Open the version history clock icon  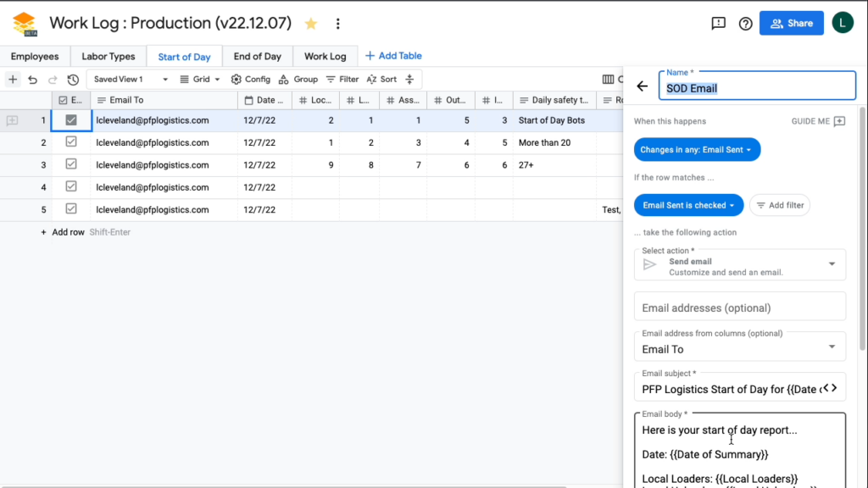[x=73, y=80]
